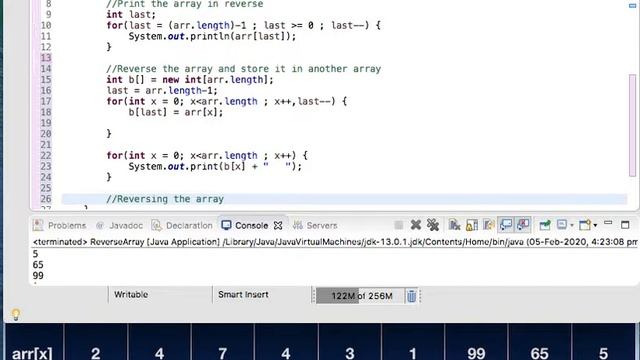Toggle Show Console When Standard Error Changes
This screenshot has width=640, height=360.
(x=523, y=225)
